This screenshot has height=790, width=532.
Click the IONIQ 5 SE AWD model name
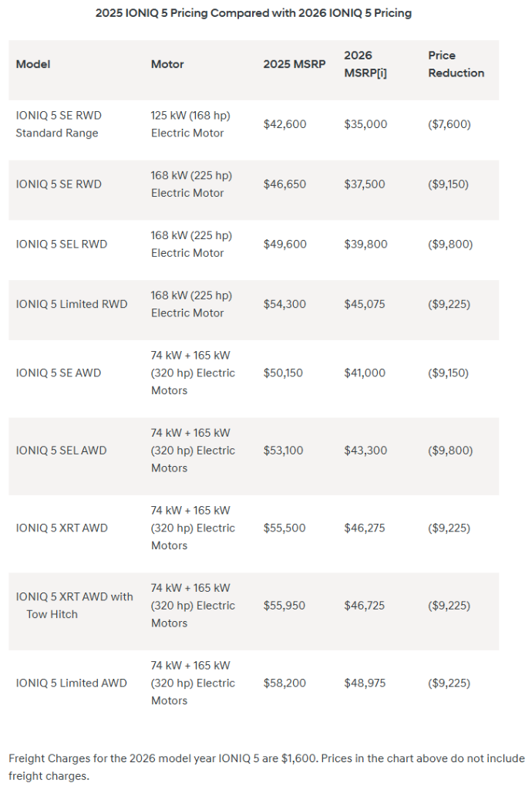point(59,373)
